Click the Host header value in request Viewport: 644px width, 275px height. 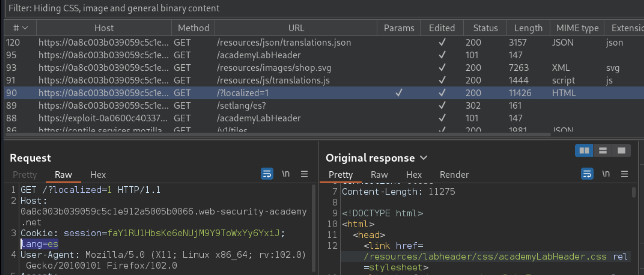point(164,217)
